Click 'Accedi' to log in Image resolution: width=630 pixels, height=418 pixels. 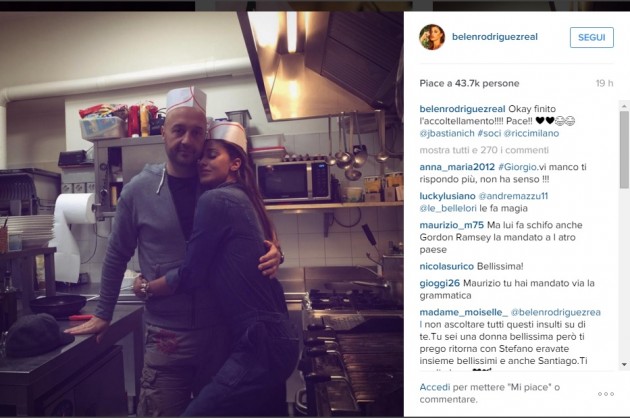[435, 387]
